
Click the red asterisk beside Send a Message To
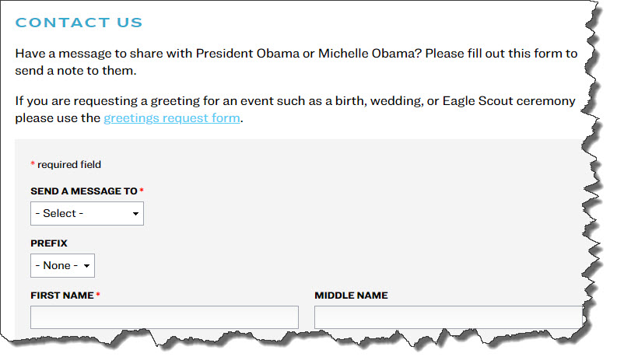tap(142, 191)
